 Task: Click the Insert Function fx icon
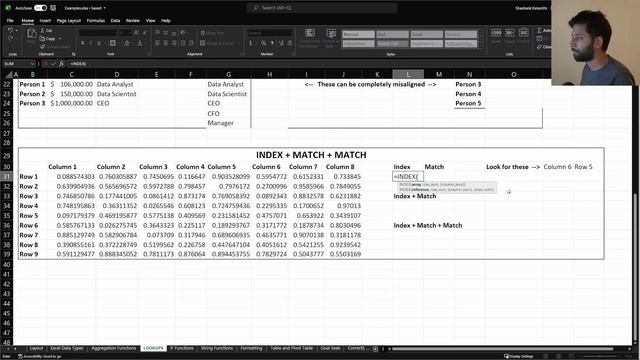61,64
